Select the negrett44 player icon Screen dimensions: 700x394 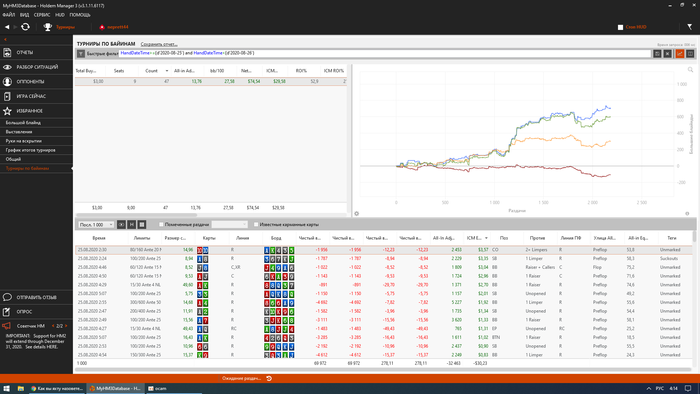point(102,27)
